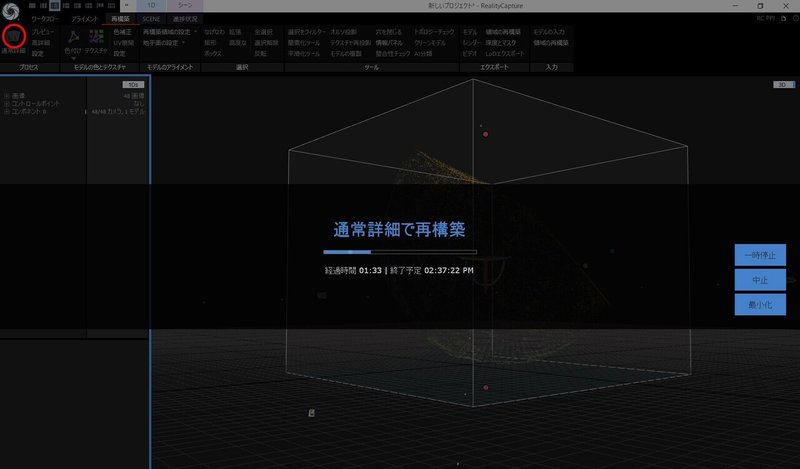This screenshot has width=800, height=469.
Task: Click the RC PPI label at top right
Action: click(766, 18)
